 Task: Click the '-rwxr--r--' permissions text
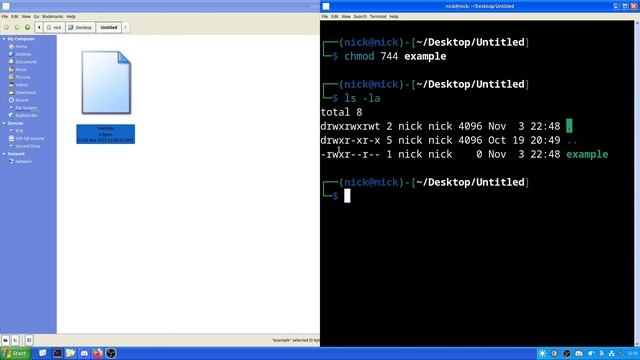point(350,154)
